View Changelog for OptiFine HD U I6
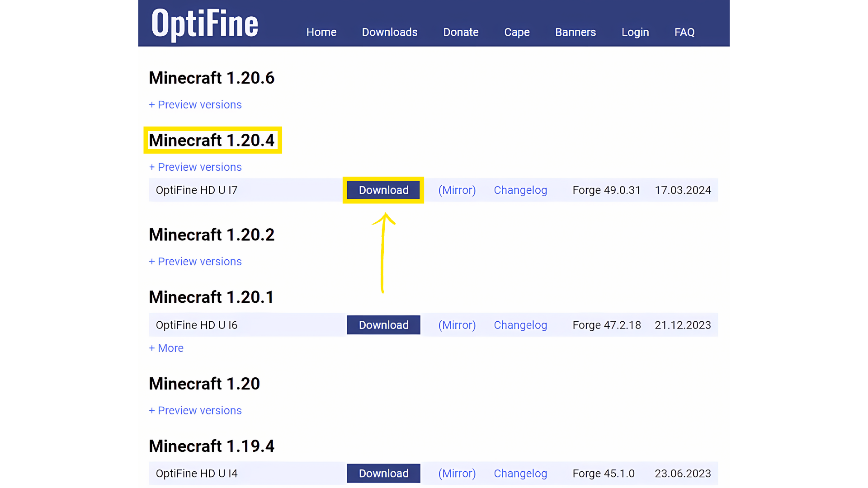Viewport: 868px width, 488px height. [520, 325]
